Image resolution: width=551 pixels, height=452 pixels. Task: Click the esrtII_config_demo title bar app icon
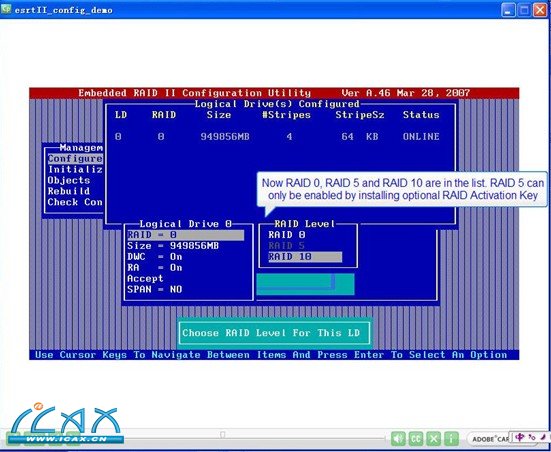click(x=6, y=9)
